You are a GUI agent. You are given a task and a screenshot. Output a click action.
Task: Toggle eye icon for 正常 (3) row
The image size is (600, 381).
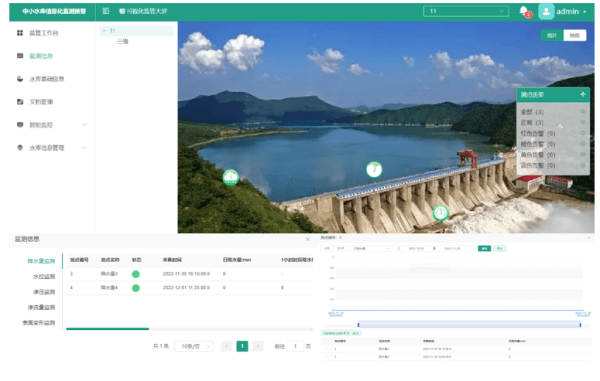(583, 122)
